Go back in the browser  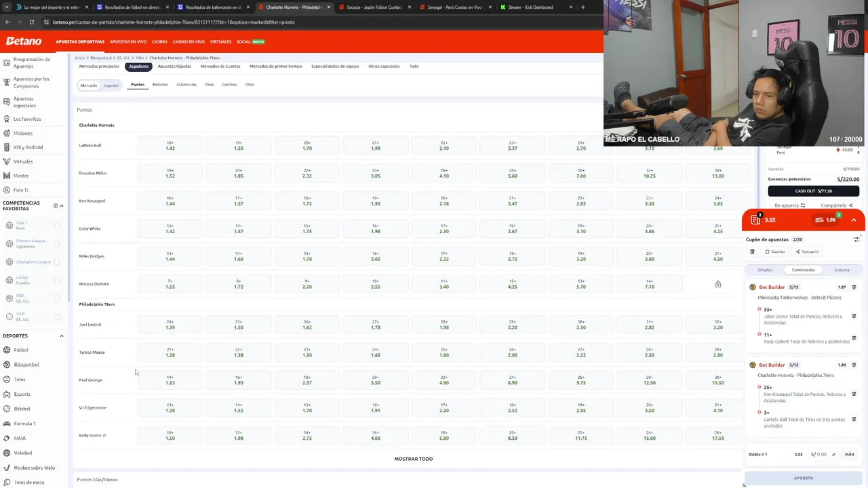tap(7, 22)
